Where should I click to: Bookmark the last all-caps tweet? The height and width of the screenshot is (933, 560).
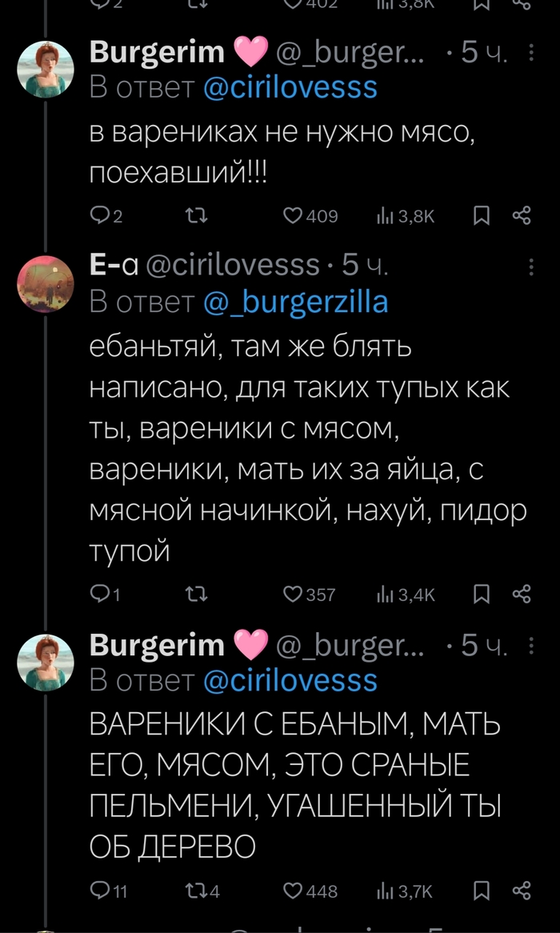click(481, 891)
